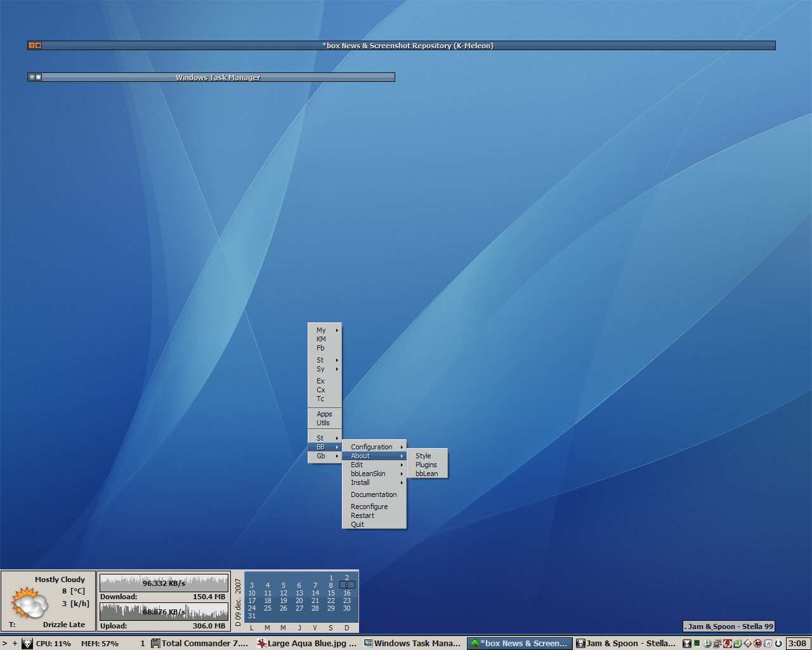Image resolution: width=812 pixels, height=650 pixels.
Task: Select Plugins in the About submenu
Action: click(428, 465)
